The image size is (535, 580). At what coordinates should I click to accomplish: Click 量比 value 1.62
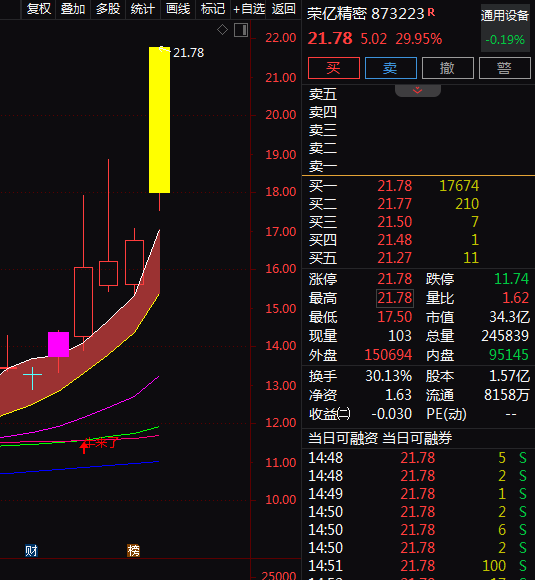click(x=516, y=298)
